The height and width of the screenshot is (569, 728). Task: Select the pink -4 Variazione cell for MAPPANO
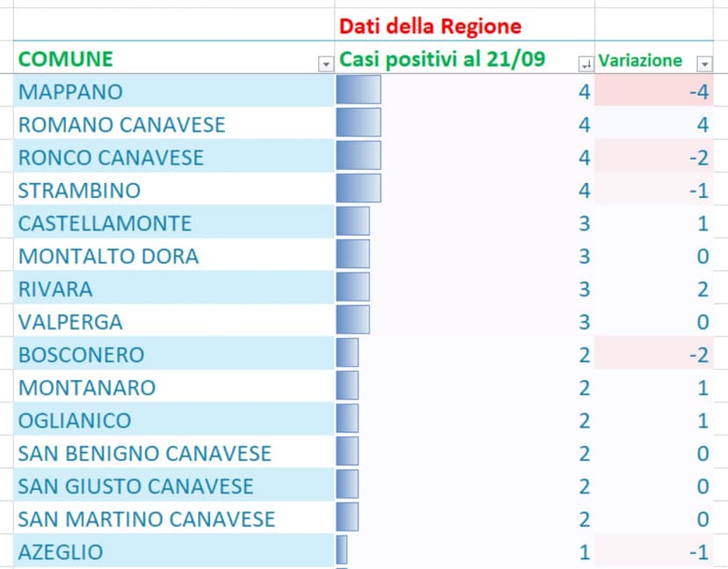point(651,91)
